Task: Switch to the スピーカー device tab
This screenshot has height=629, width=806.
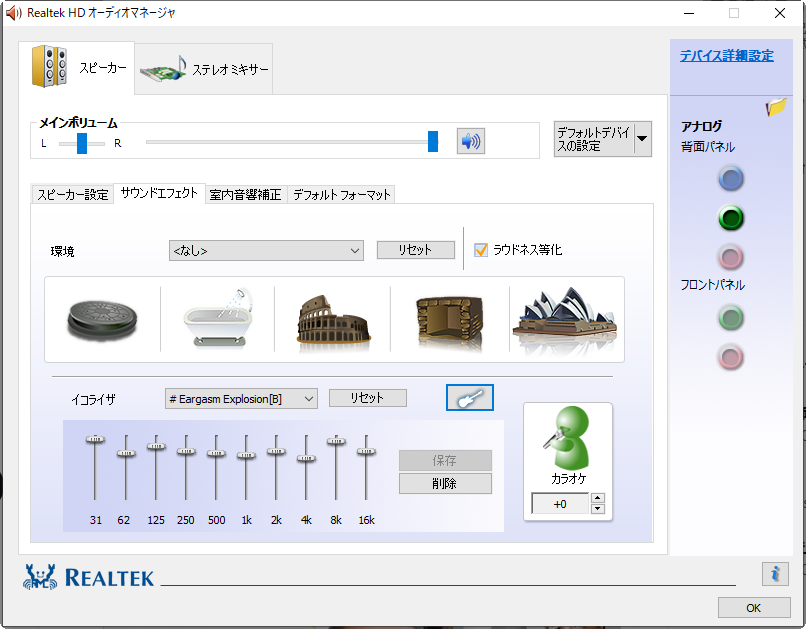Action: [x=77, y=68]
